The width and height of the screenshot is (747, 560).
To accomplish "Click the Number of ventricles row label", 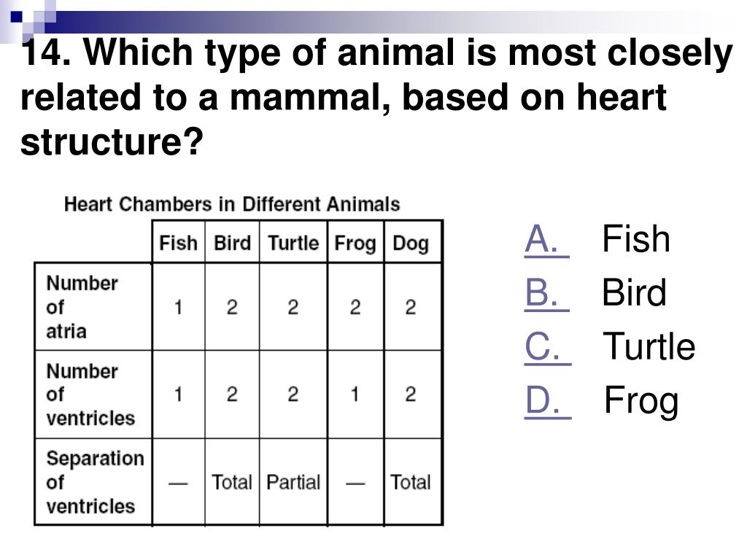I will tap(90, 394).
